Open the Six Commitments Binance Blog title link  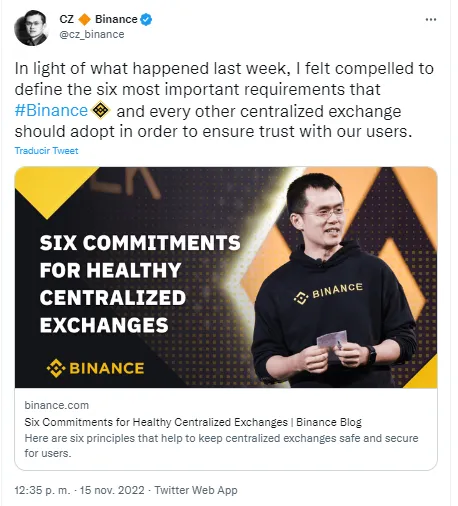193,422
